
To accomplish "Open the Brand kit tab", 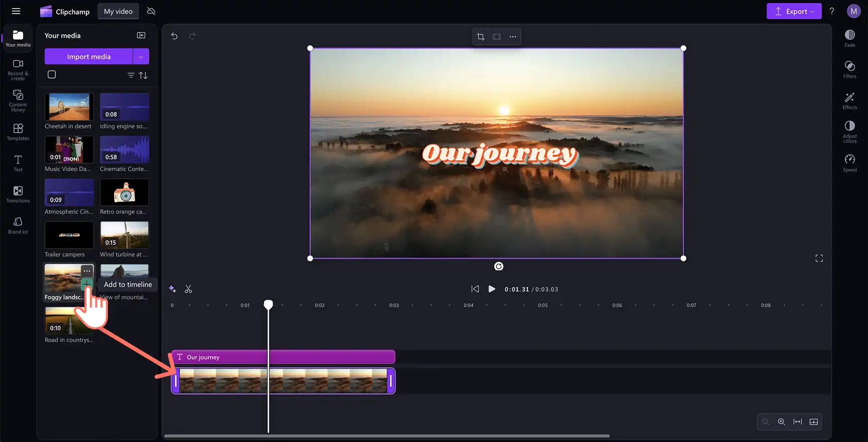I will [18, 225].
